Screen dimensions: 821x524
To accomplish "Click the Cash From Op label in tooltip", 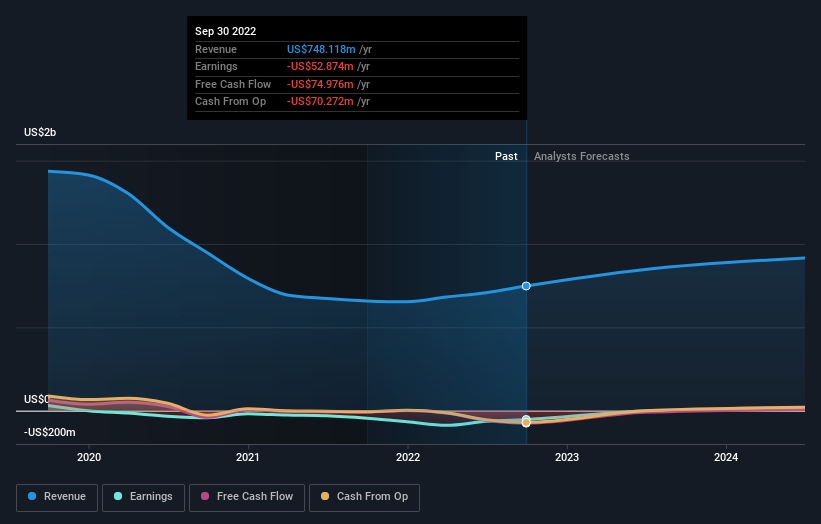I will point(230,102).
